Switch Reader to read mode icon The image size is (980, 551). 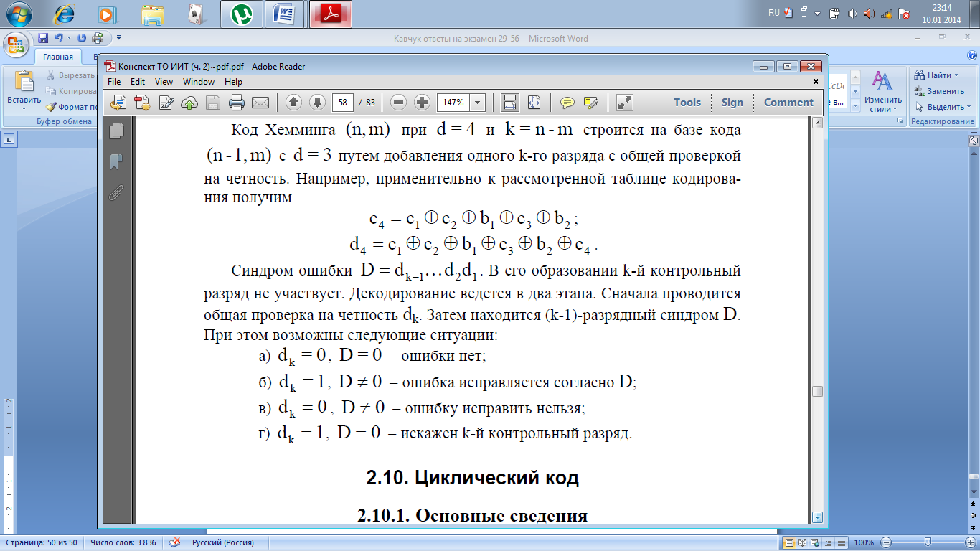[625, 103]
